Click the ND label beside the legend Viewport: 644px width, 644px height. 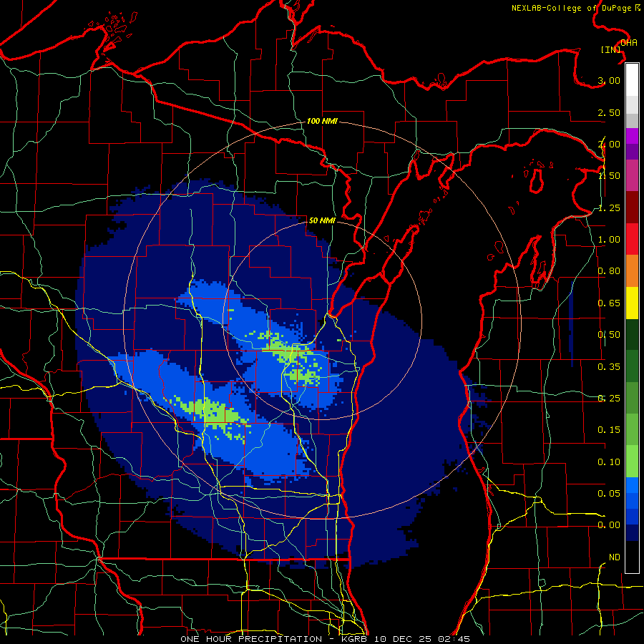(x=615, y=557)
